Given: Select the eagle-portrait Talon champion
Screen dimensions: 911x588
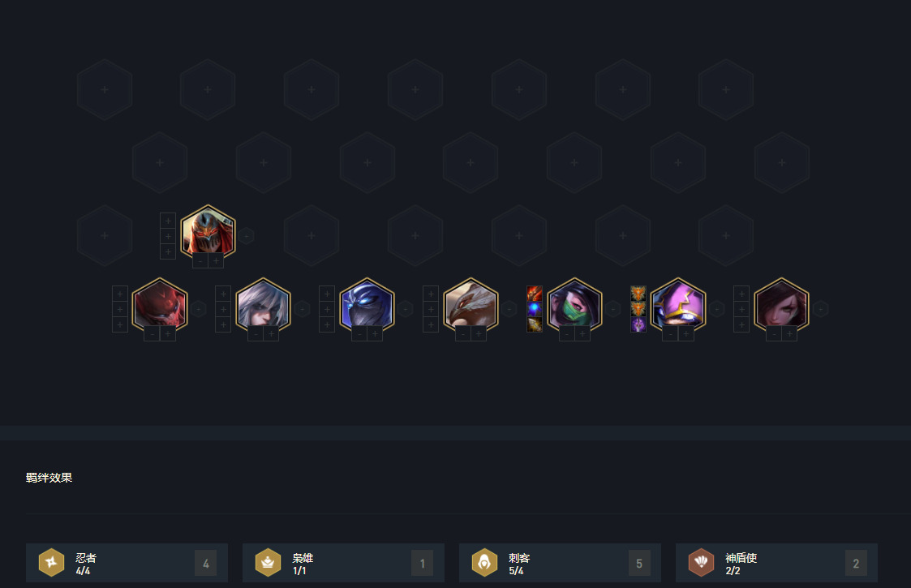Looking at the screenshot, I should pos(471,304).
